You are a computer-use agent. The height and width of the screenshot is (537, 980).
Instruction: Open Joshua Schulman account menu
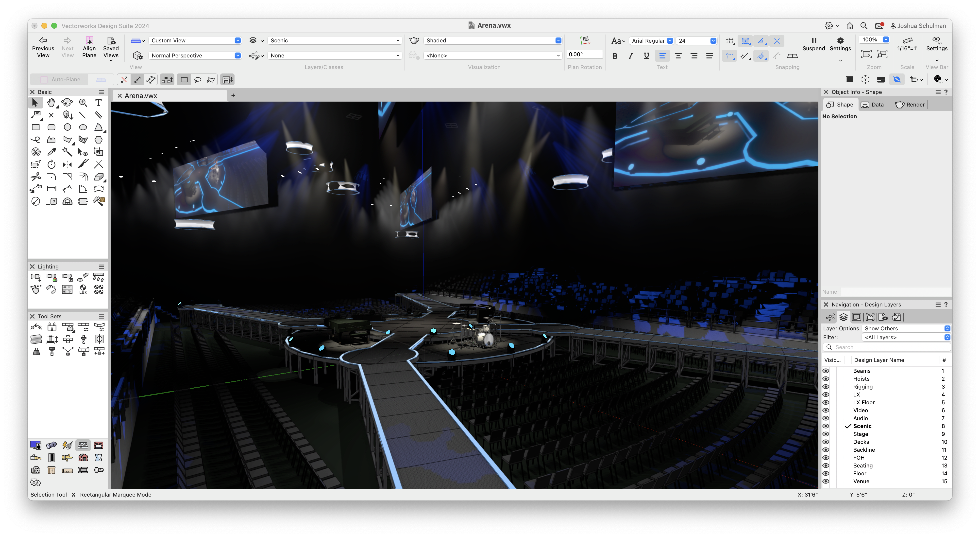tap(918, 25)
